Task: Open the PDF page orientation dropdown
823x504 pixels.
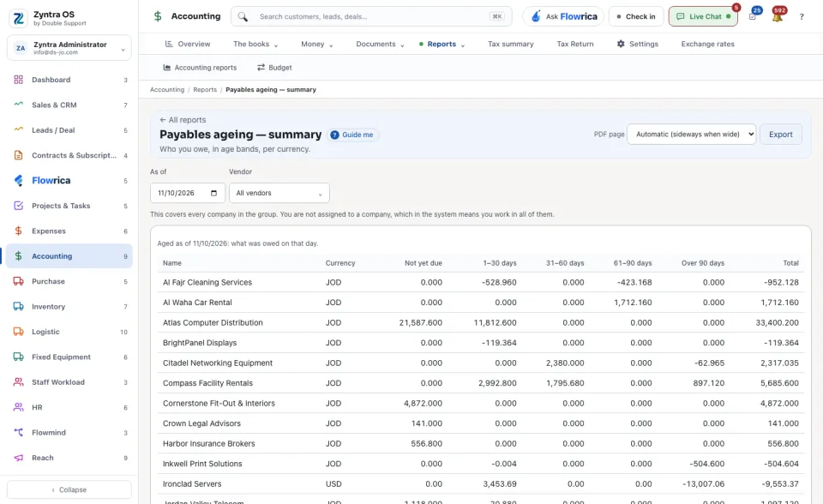Action: pyautogui.click(x=691, y=135)
